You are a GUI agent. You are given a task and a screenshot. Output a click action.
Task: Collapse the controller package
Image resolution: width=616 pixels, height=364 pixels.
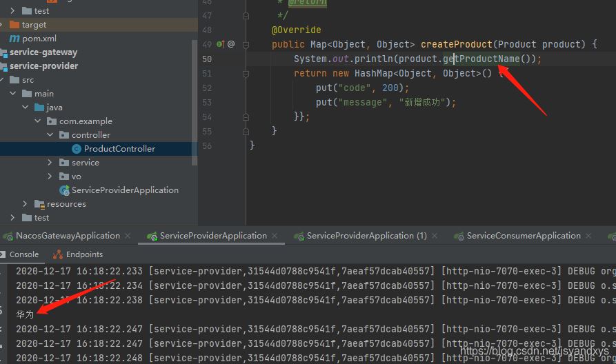[x=50, y=134]
